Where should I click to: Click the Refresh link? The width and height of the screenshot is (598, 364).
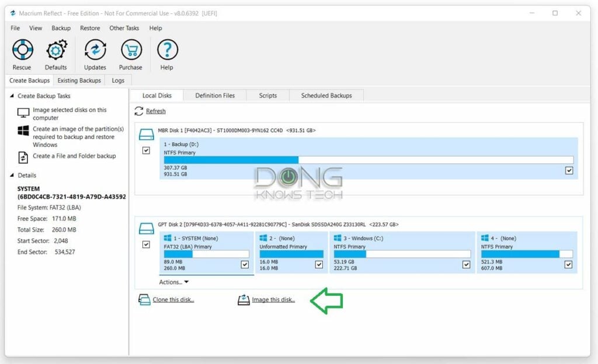tap(155, 111)
